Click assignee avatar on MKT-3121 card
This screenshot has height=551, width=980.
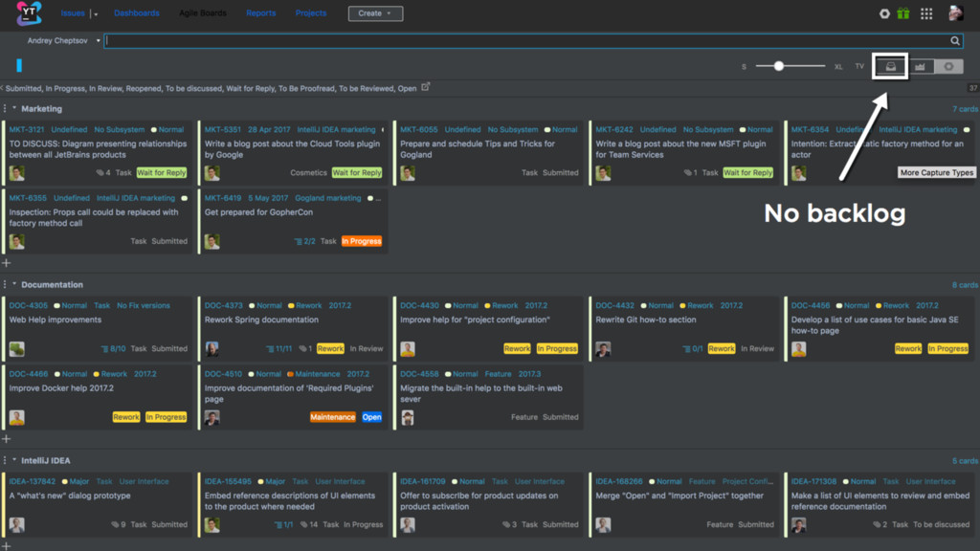point(17,172)
